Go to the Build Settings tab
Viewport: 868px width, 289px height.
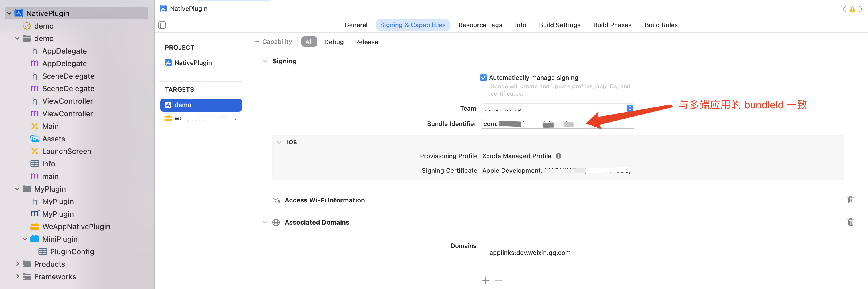pyautogui.click(x=559, y=25)
